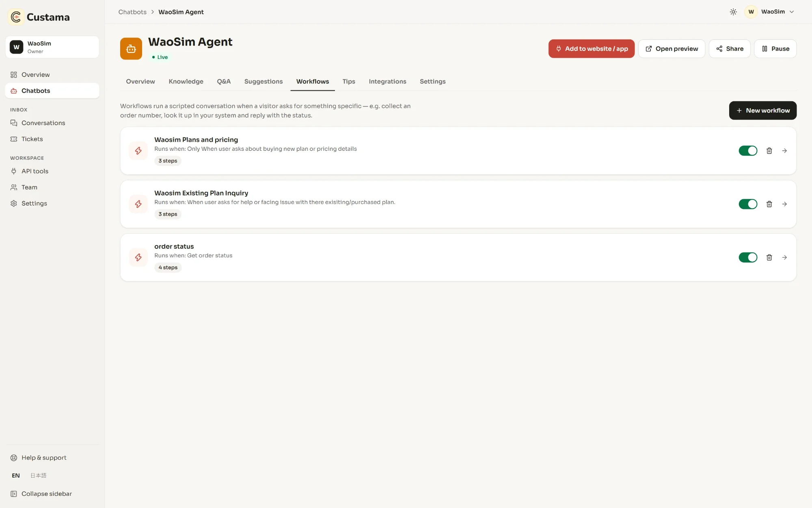Viewport: 812px width, 508px height.
Task: Open the Team page
Action: pyautogui.click(x=52, y=187)
